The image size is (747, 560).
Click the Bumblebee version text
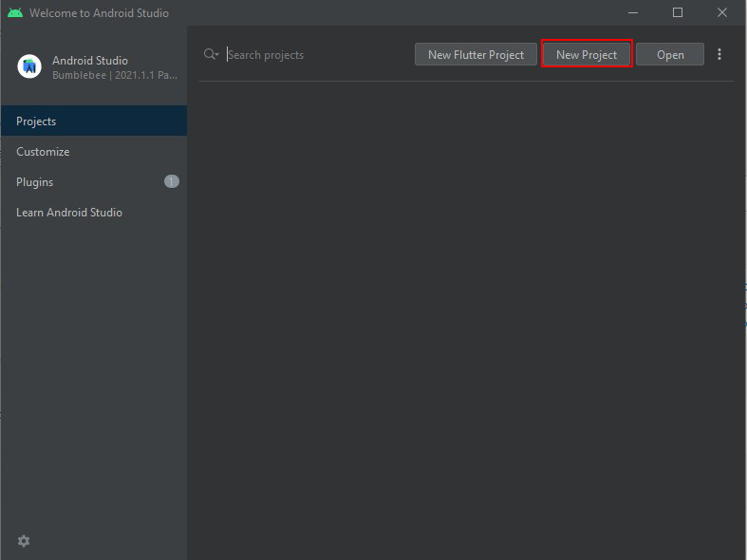pyautogui.click(x=115, y=75)
